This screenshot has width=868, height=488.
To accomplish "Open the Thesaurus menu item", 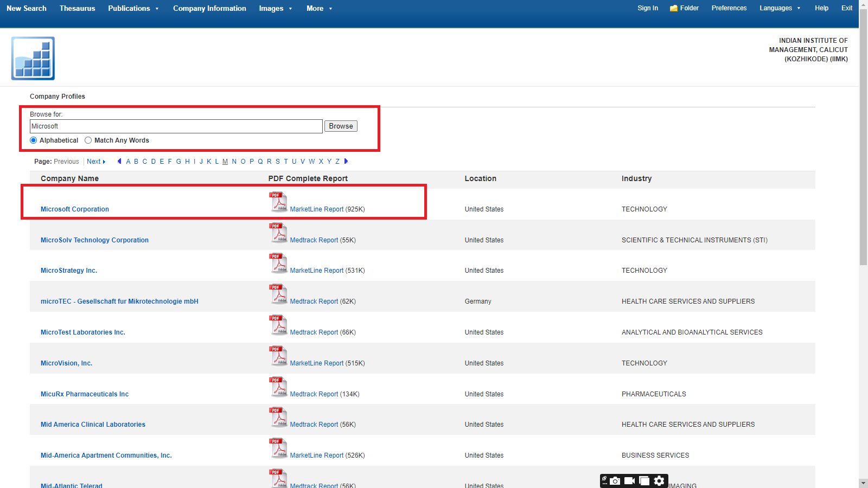I will (77, 8).
